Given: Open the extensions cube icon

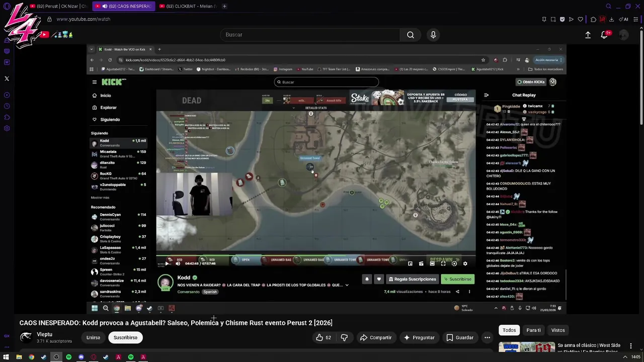Looking at the screenshot, I should click(x=593, y=19).
